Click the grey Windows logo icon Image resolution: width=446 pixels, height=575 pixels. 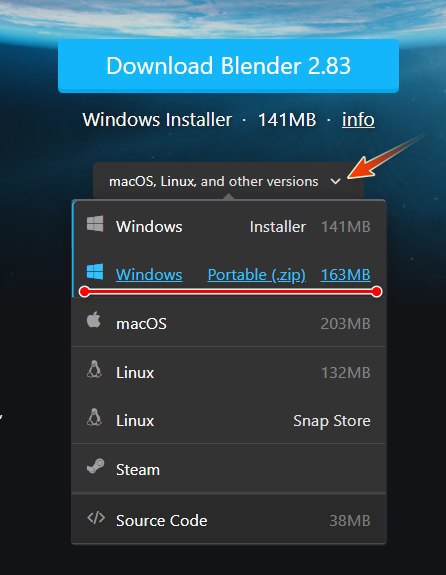tap(95, 223)
